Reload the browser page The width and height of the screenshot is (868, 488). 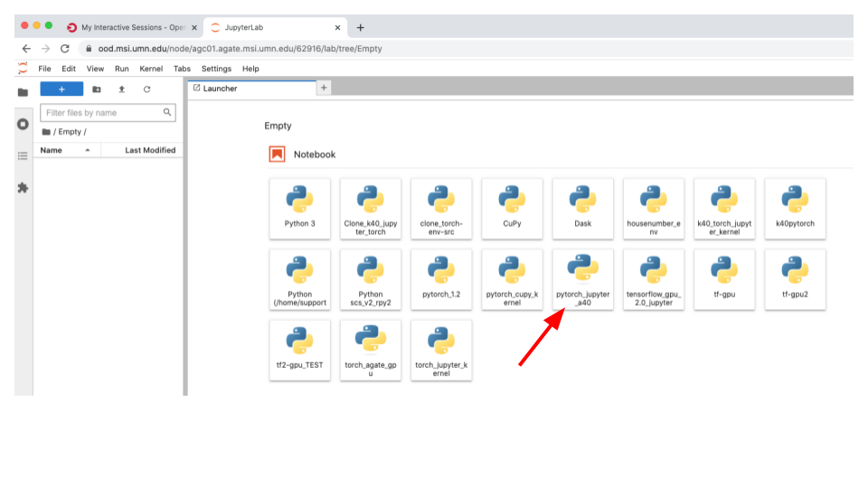pos(65,49)
